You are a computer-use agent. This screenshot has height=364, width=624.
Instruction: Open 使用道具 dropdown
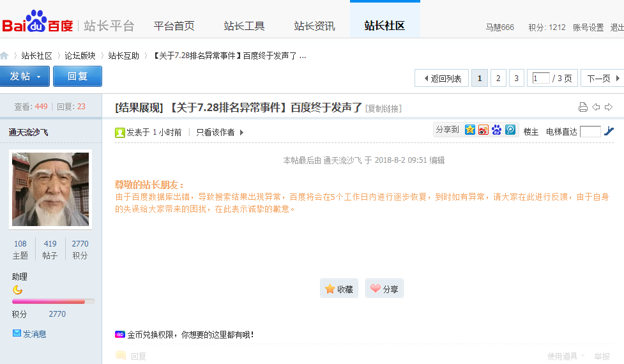(566, 356)
